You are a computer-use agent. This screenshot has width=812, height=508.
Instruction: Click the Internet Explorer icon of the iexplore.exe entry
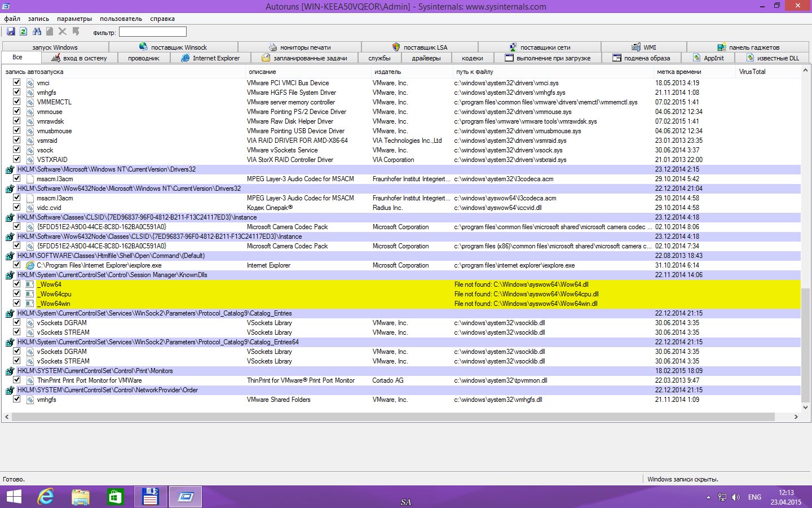(x=30, y=265)
